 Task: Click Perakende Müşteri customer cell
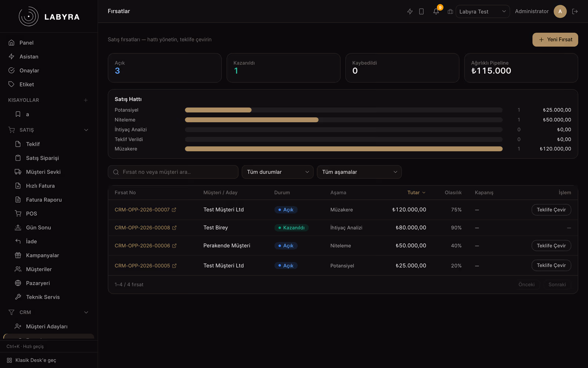(x=227, y=245)
